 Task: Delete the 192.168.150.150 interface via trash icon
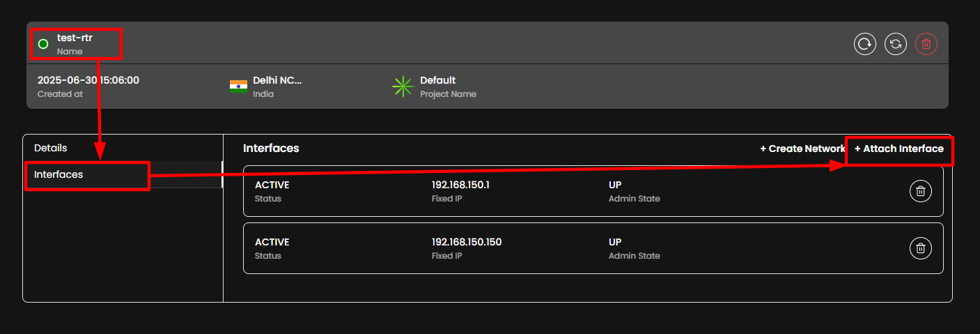pyautogui.click(x=920, y=248)
